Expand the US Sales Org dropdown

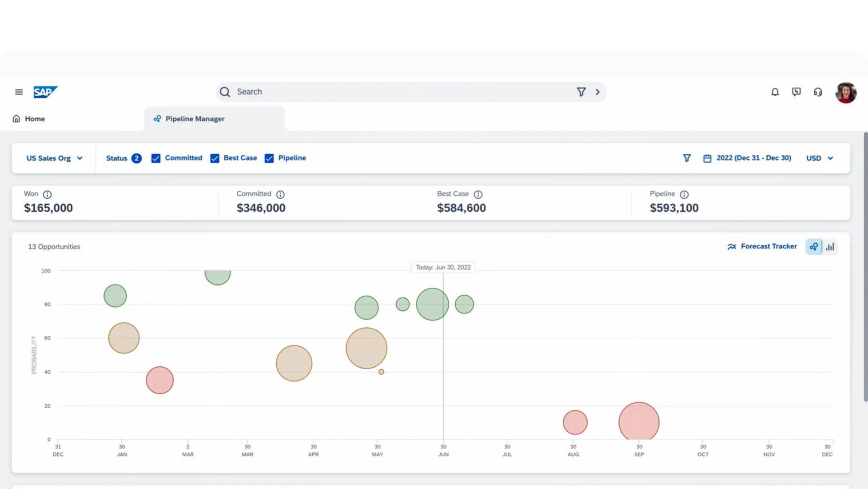[x=54, y=158]
